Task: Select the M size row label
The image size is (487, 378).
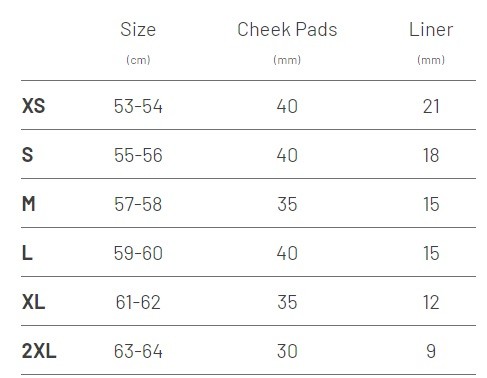Action: (29, 204)
